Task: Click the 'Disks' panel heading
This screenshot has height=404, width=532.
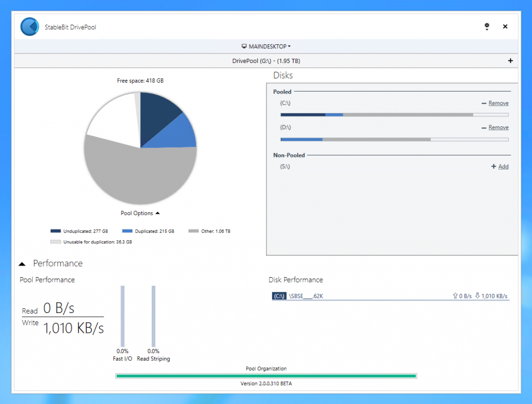Action: pos(283,75)
